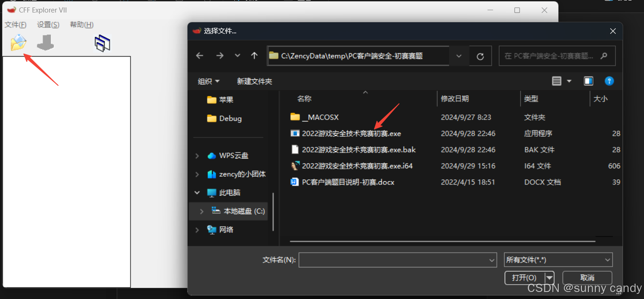Go back in the file dialog
This screenshot has width=644, height=299.
point(200,56)
